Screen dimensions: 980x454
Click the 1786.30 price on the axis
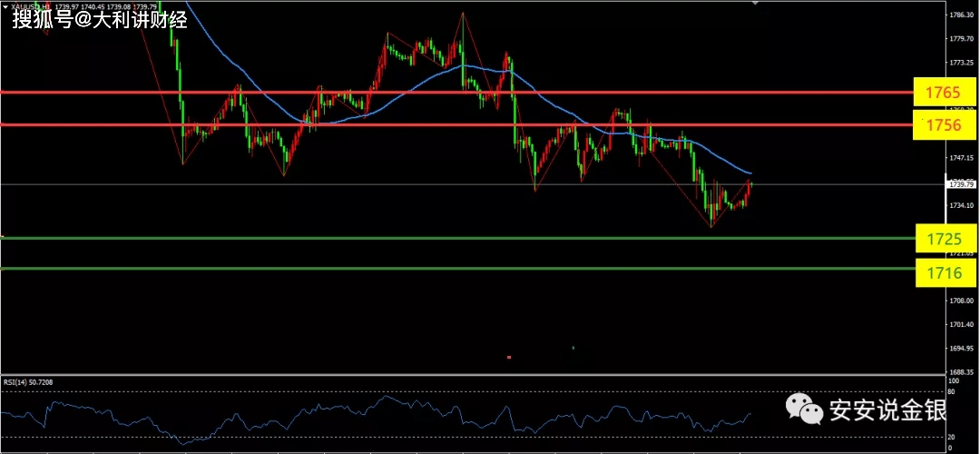coord(960,15)
